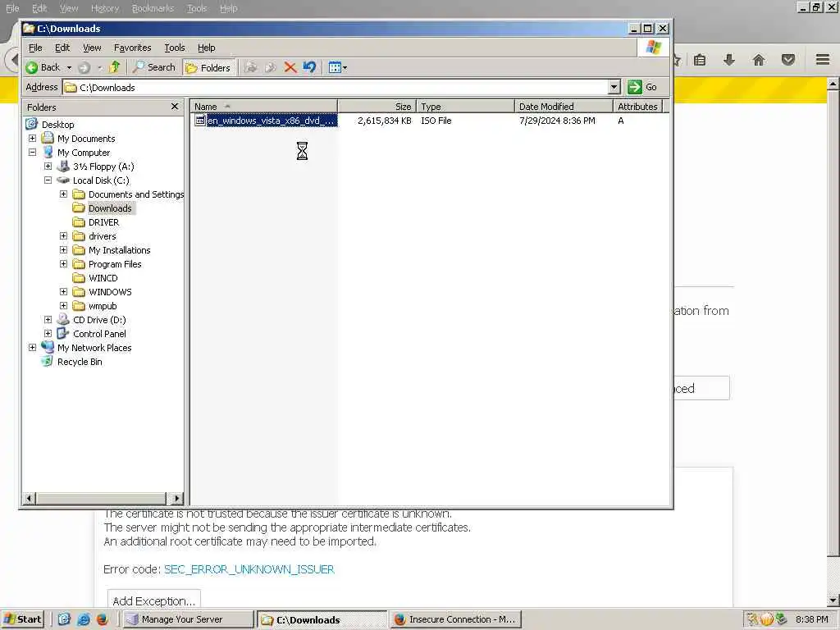Expand My Documents tree node

pyautogui.click(x=32, y=138)
